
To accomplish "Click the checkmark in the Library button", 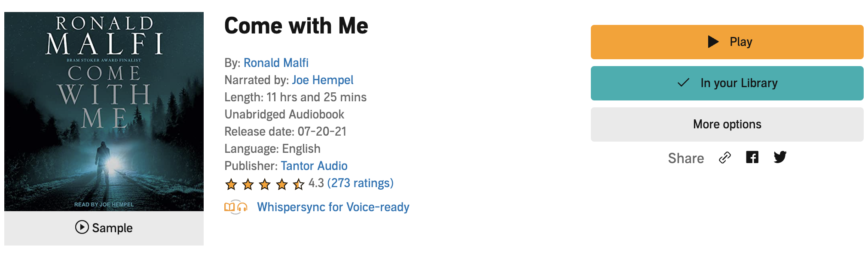I will 683,83.
